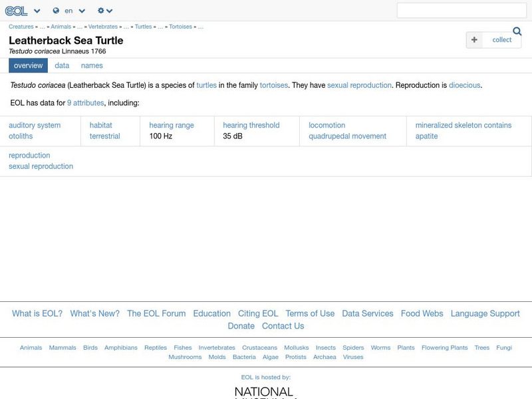Click the search input field

coord(462,11)
